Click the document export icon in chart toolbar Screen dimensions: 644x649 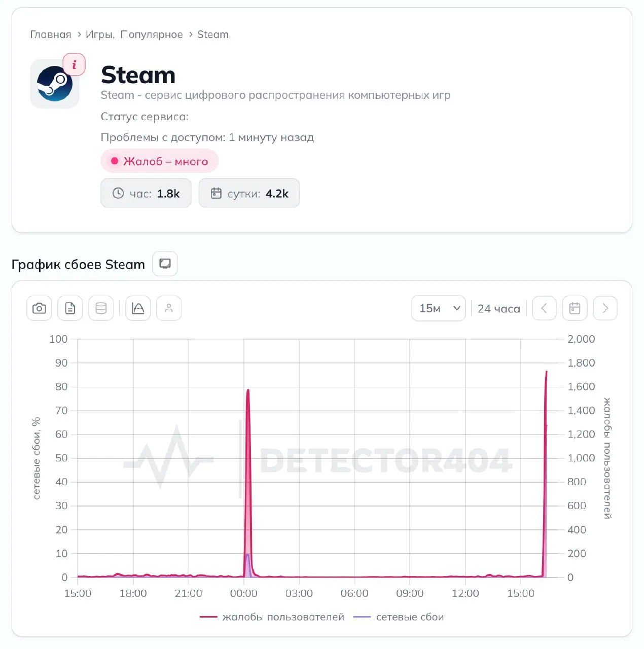click(70, 308)
